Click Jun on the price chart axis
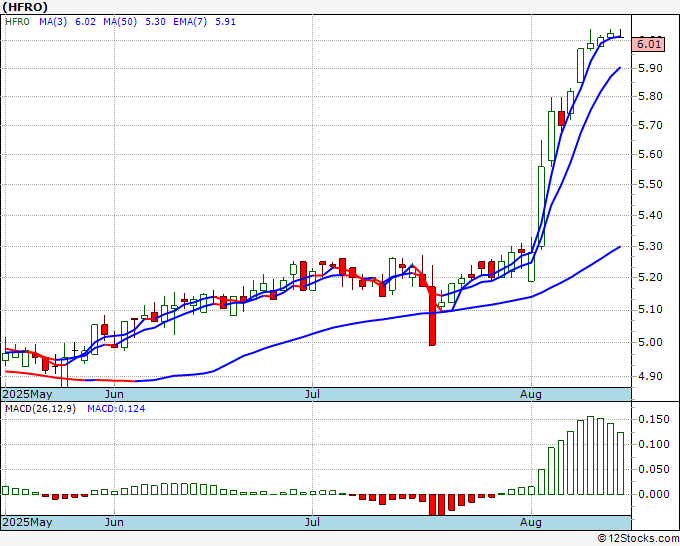The image size is (680, 546). [114, 394]
